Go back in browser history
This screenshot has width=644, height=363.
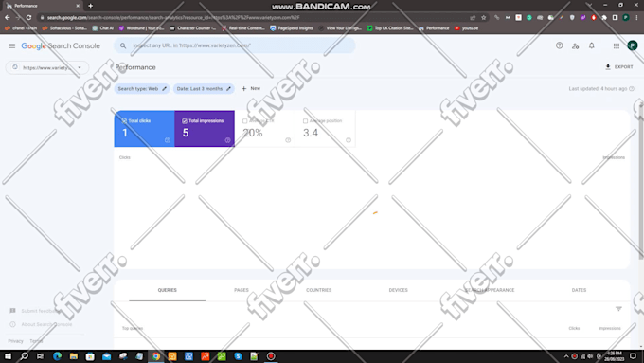point(7,18)
